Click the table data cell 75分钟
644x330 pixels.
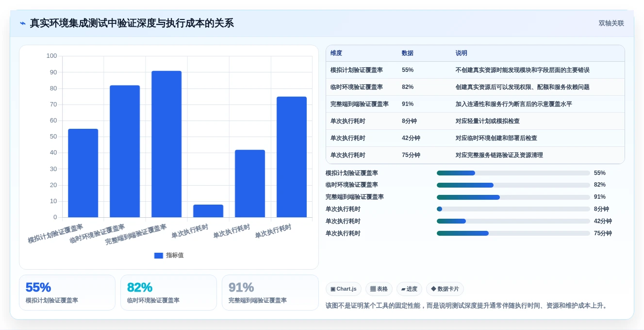(x=411, y=155)
